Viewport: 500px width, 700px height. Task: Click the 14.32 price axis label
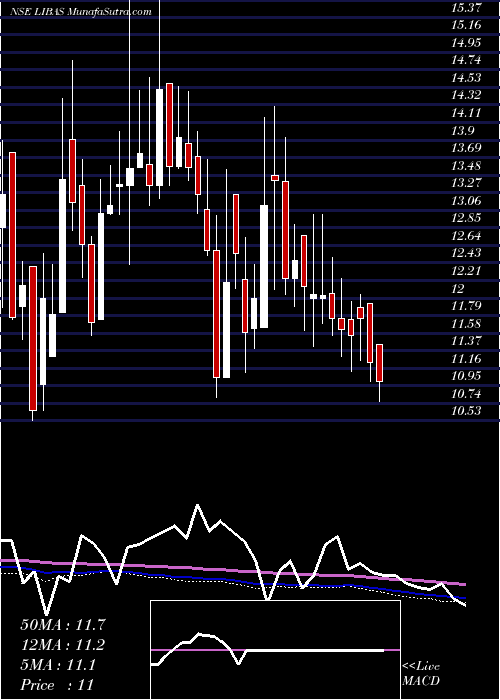pyautogui.click(x=467, y=95)
